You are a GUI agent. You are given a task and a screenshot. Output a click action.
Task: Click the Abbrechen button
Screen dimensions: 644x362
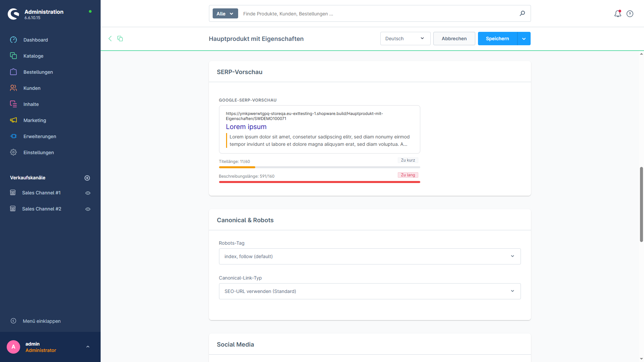click(454, 39)
